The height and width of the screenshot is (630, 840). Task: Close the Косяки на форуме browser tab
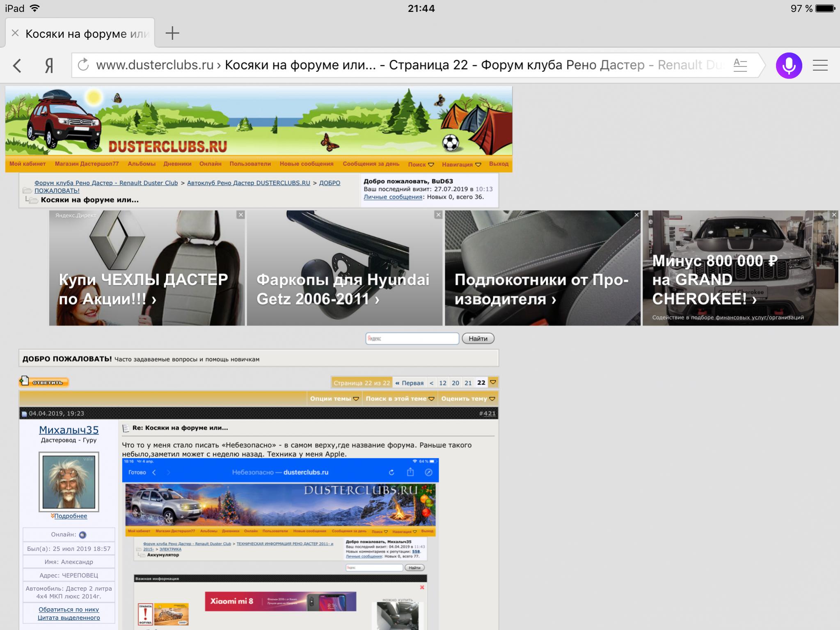tap(15, 33)
